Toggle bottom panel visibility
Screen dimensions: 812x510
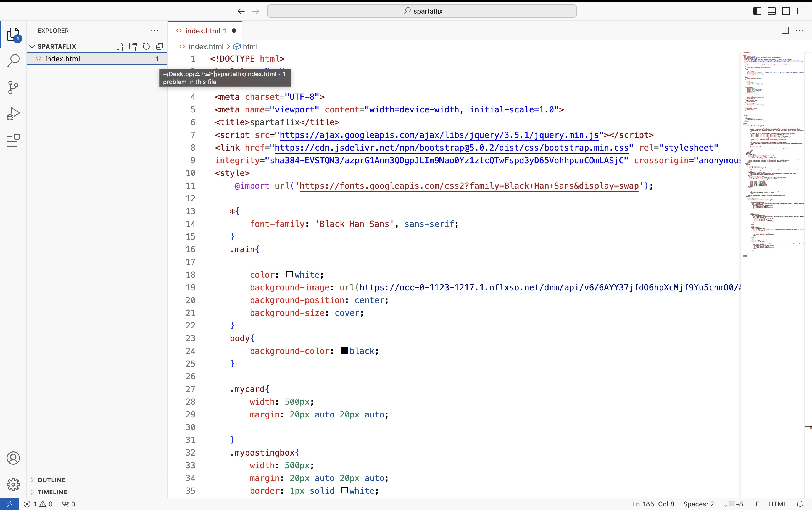(771, 11)
